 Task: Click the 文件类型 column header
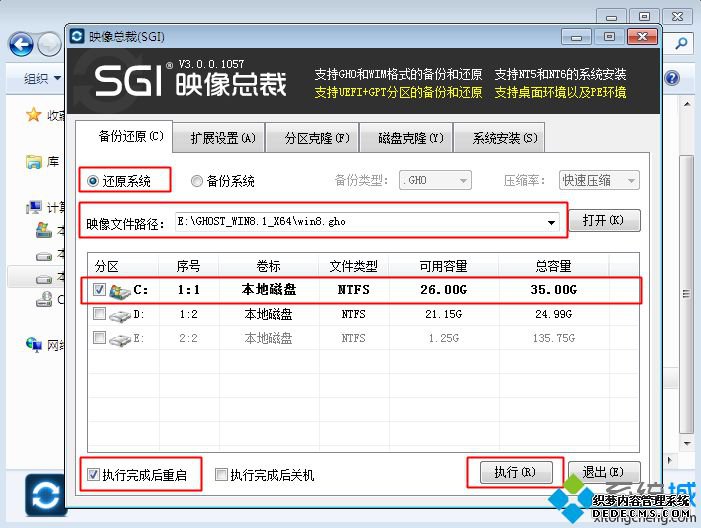click(354, 266)
